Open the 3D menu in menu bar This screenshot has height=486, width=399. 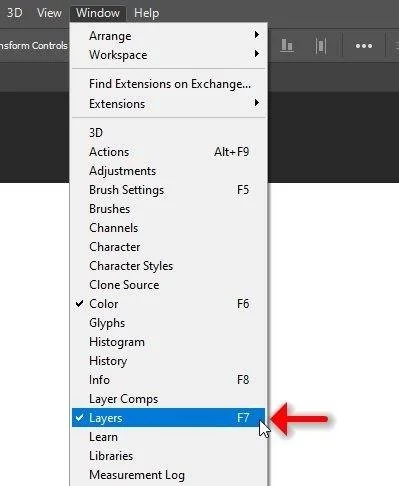[14, 13]
